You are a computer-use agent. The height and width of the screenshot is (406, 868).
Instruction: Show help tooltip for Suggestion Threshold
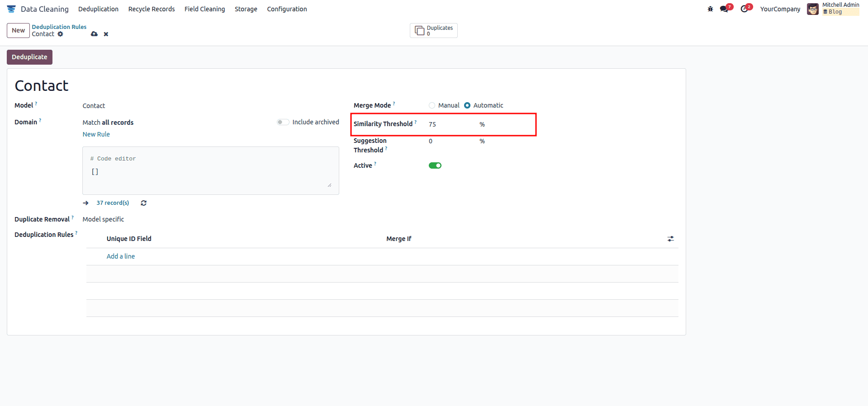pyautogui.click(x=386, y=148)
